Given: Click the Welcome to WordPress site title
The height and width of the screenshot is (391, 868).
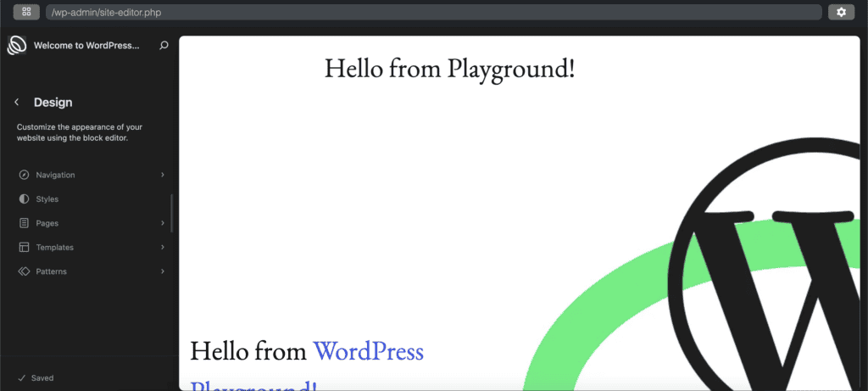Looking at the screenshot, I should (87, 46).
